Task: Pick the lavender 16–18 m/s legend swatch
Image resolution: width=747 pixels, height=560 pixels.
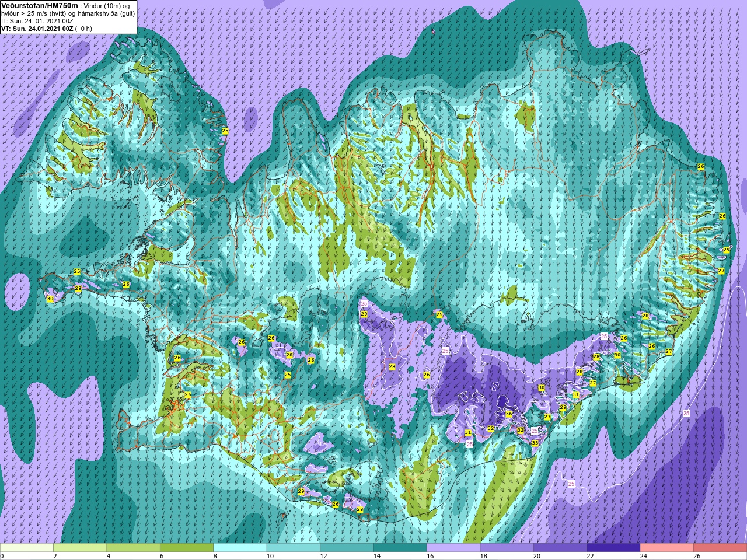Action: click(x=453, y=548)
